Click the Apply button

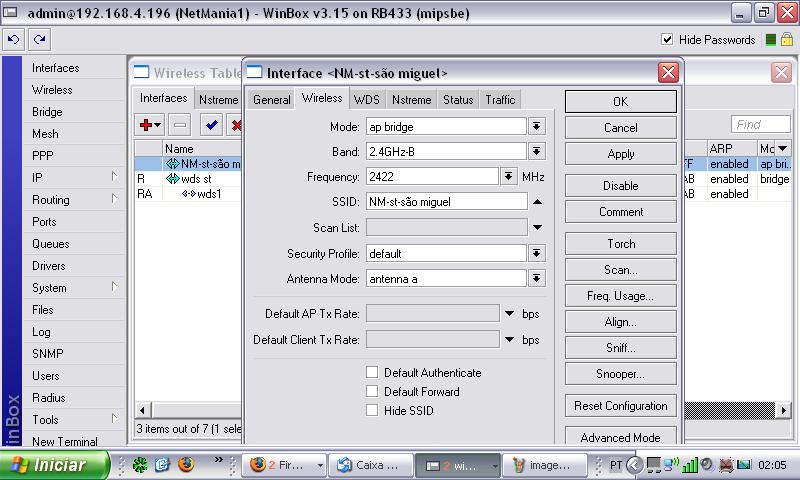coord(620,154)
